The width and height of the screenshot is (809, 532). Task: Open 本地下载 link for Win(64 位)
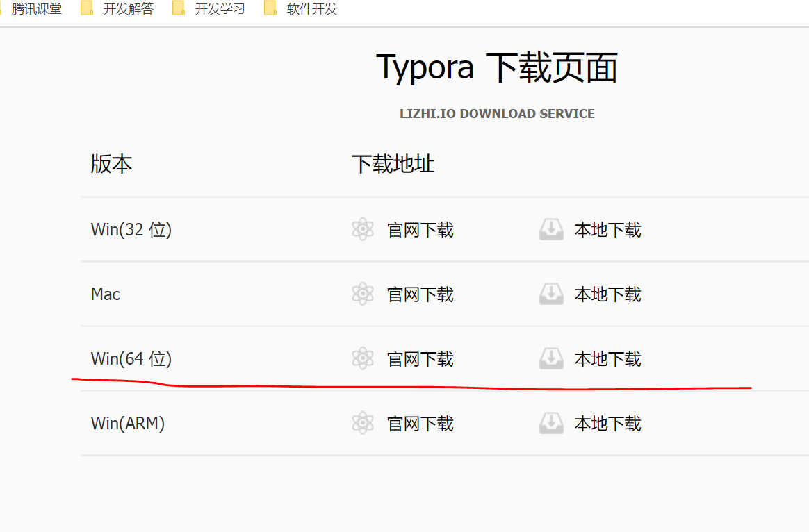pyautogui.click(x=607, y=359)
